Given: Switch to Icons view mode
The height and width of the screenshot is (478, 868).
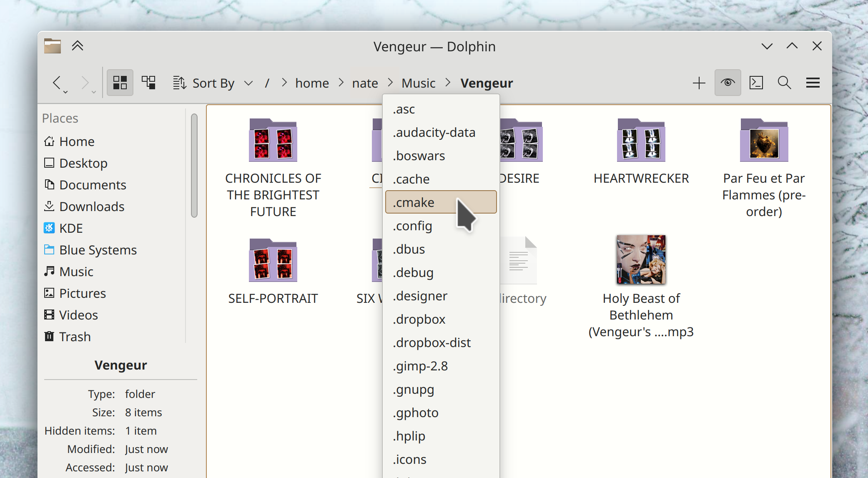Looking at the screenshot, I should [120, 83].
